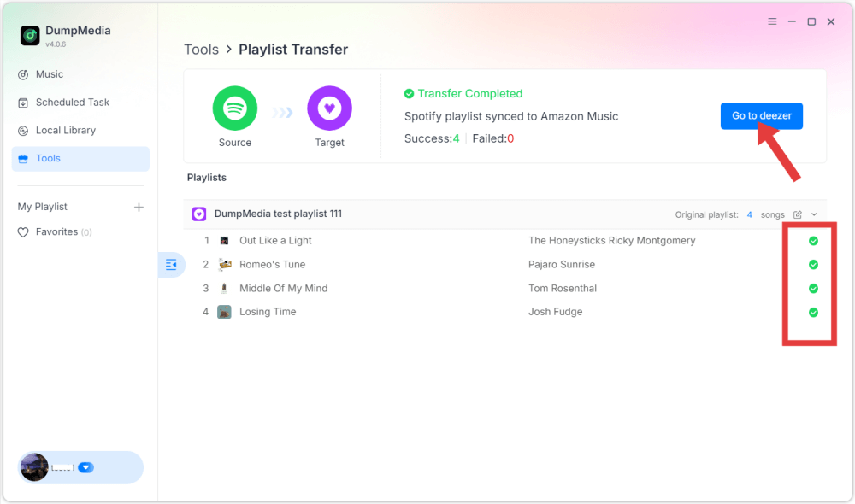Click the Romeo's Tune album thumbnail
The width and height of the screenshot is (855, 504).
pyautogui.click(x=225, y=264)
